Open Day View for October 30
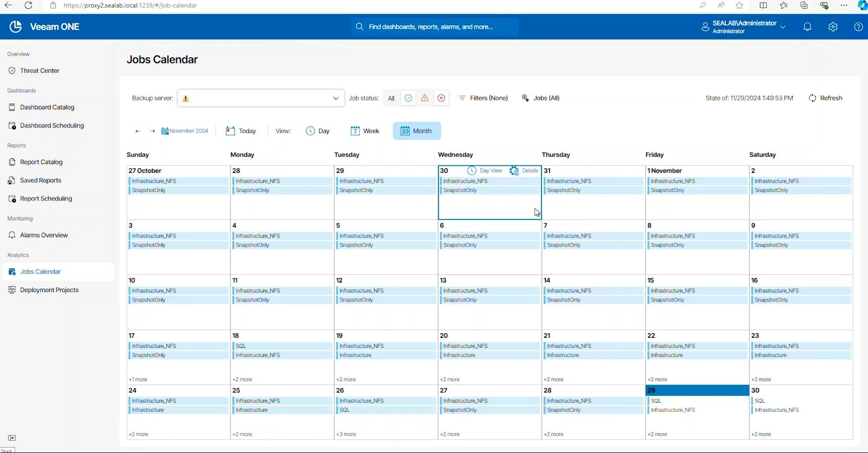Image resolution: width=868 pixels, height=453 pixels. pos(485,171)
